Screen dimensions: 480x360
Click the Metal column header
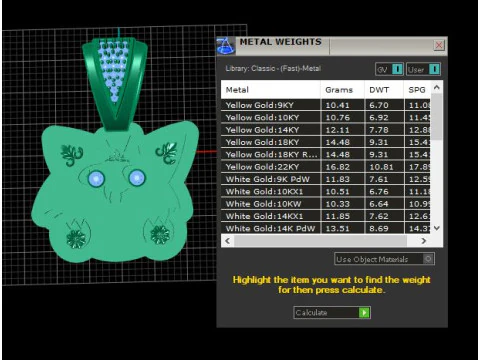(x=270, y=90)
